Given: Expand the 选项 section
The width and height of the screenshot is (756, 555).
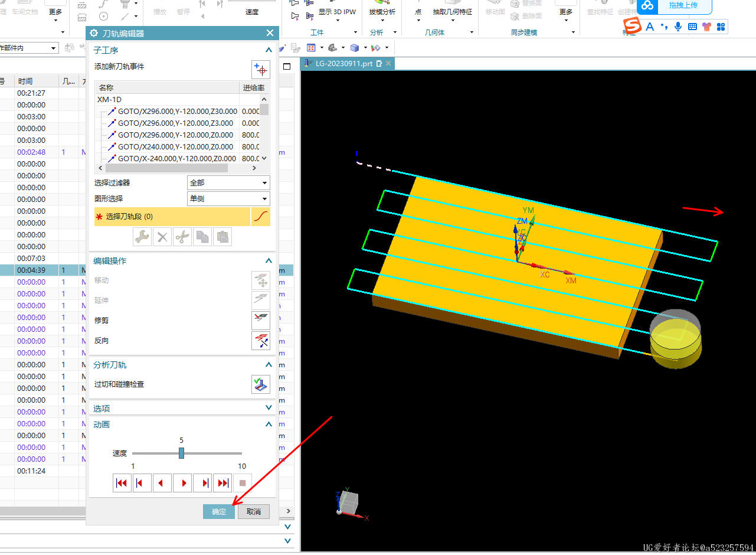Looking at the screenshot, I should [x=269, y=408].
